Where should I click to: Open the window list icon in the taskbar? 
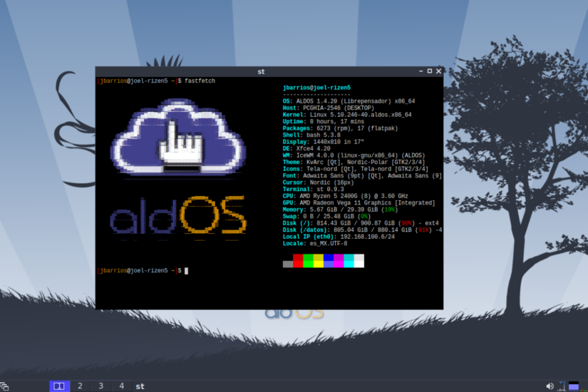click(x=4, y=386)
